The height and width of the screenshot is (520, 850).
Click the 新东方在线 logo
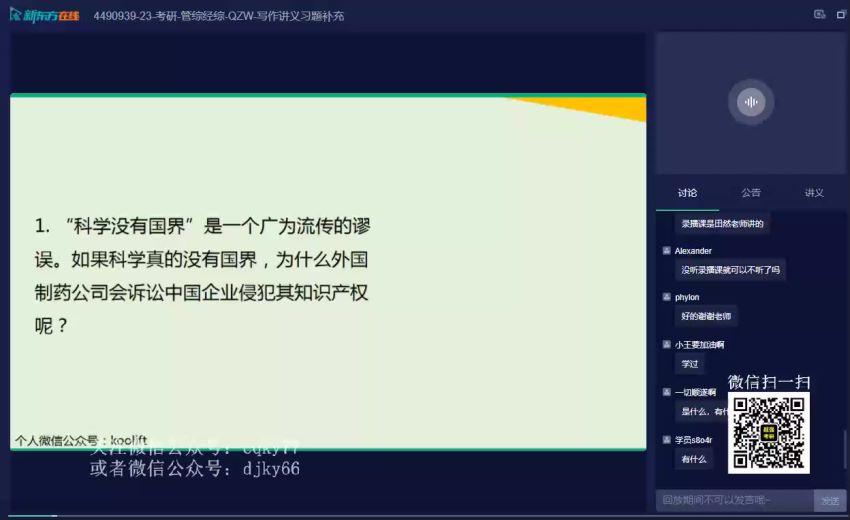pos(44,15)
